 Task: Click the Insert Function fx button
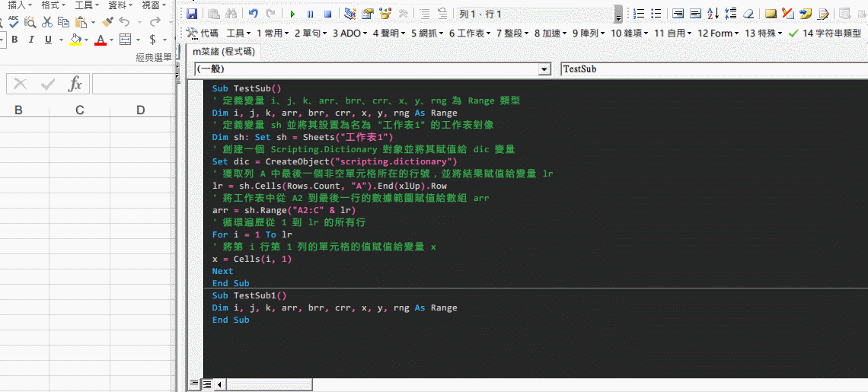(75, 84)
